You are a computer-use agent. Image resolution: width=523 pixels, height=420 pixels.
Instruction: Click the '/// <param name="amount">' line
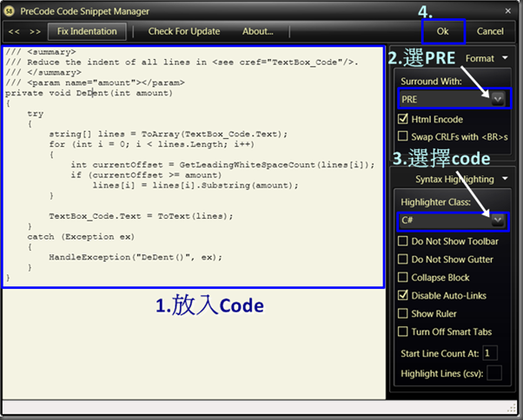95,82
